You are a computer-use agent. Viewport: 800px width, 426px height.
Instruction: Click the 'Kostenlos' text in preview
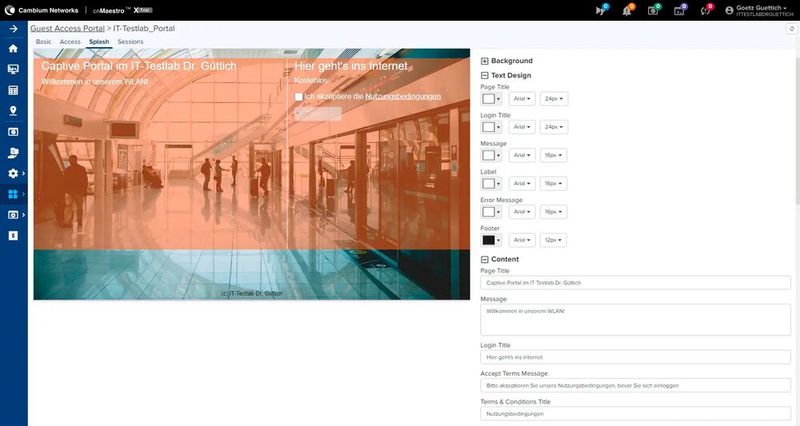point(311,81)
